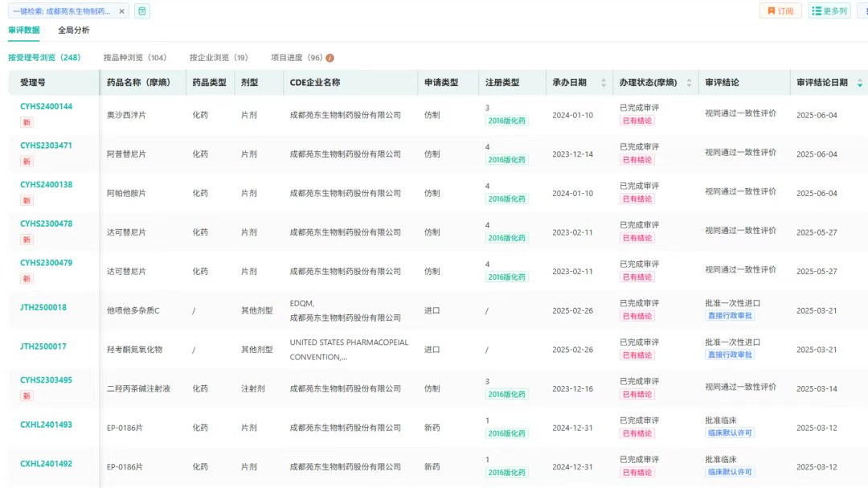Select the 按品种浏览 (104) tab

[134, 58]
